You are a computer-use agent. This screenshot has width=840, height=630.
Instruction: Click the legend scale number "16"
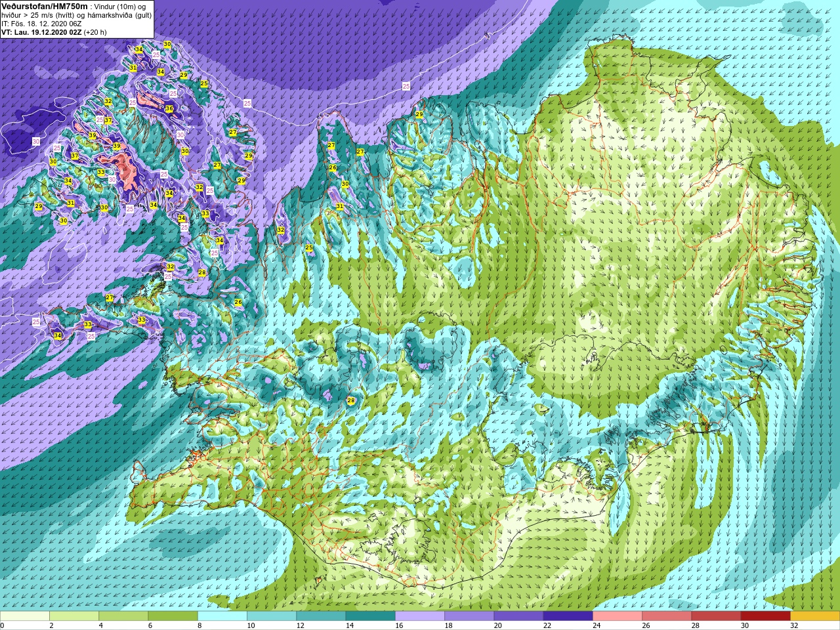(x=400, y=625)
